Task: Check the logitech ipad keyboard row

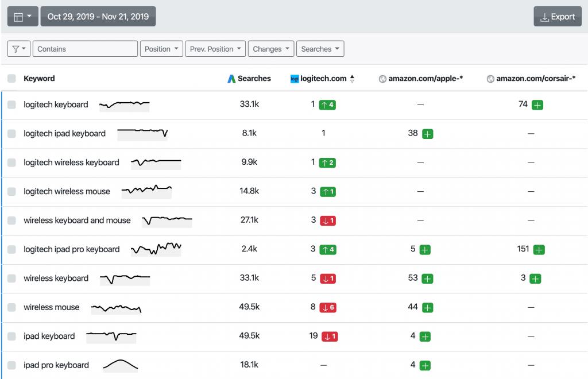Action: click(x=11, y=133)
